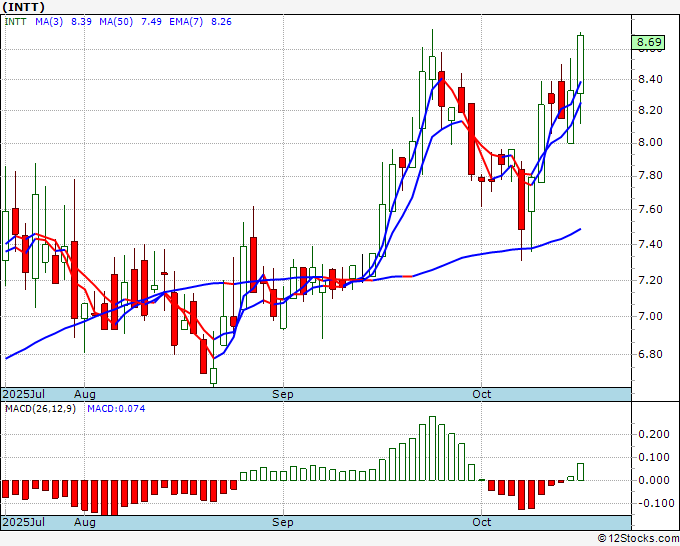680x546 pixels.
Task: Click Sep on the price chart axis
Action: [282, 394]
